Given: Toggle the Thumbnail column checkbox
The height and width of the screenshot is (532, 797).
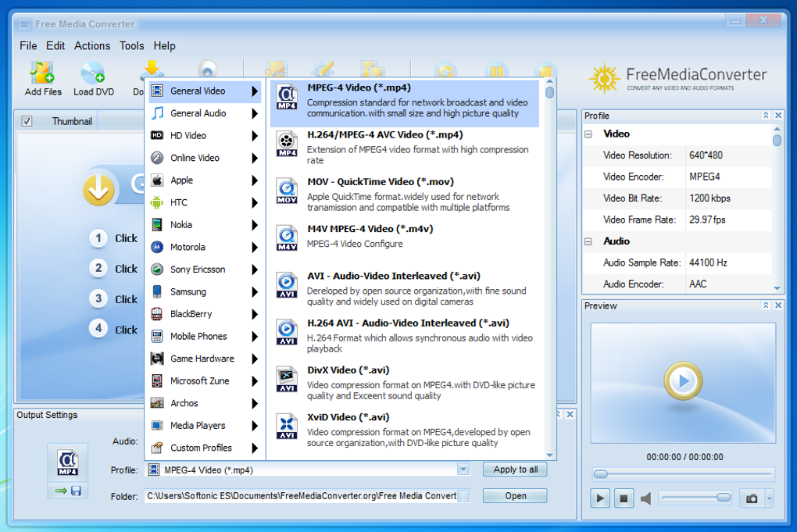Looking at the screenshot, I should pos(27,121).
